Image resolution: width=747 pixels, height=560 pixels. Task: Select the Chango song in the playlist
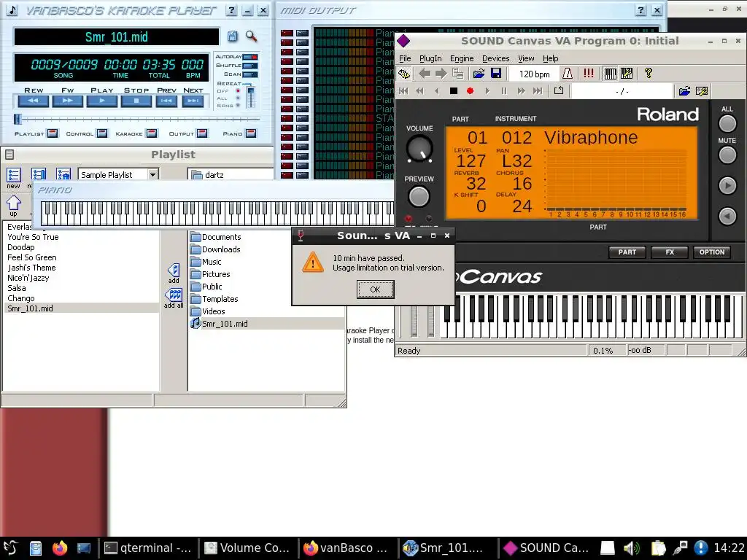21,298
